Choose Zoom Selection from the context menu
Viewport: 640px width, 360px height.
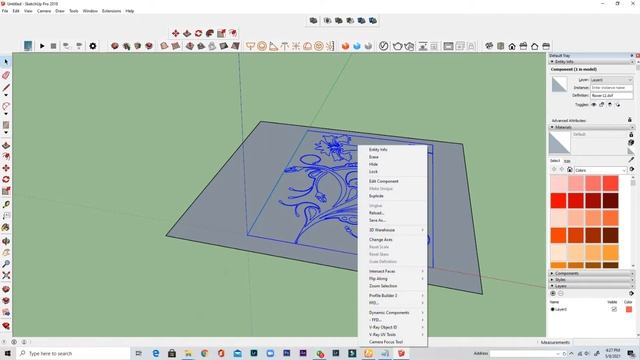click(393, 286)
